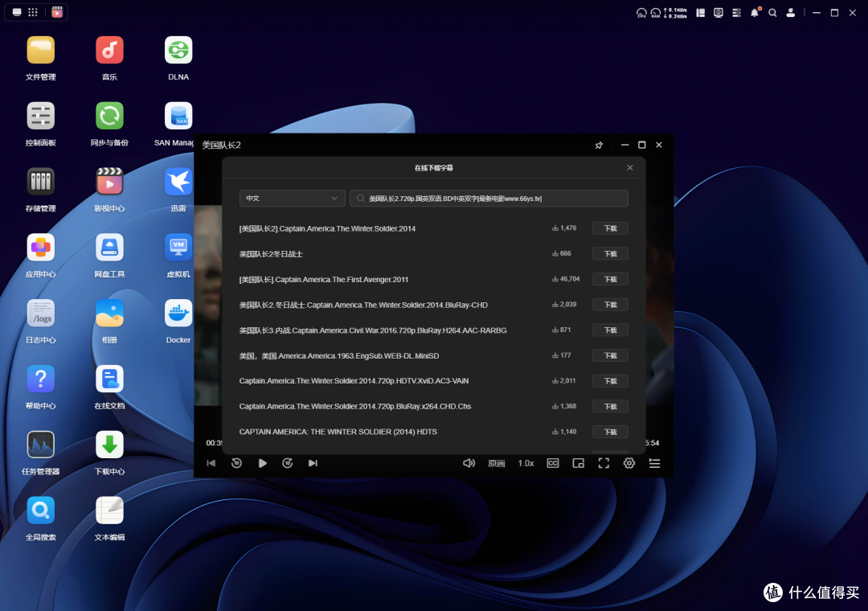Open 控制面板 control panel
This screenshot has height=611, width=868.
click(40, 117)
